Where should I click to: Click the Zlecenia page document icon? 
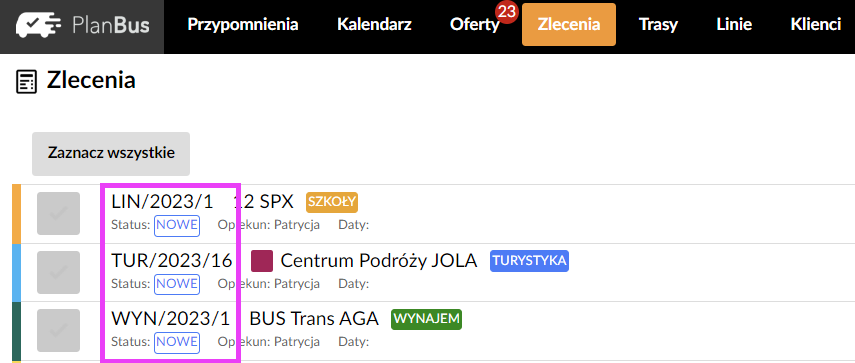pyautogui.click(x=27, y=82)
